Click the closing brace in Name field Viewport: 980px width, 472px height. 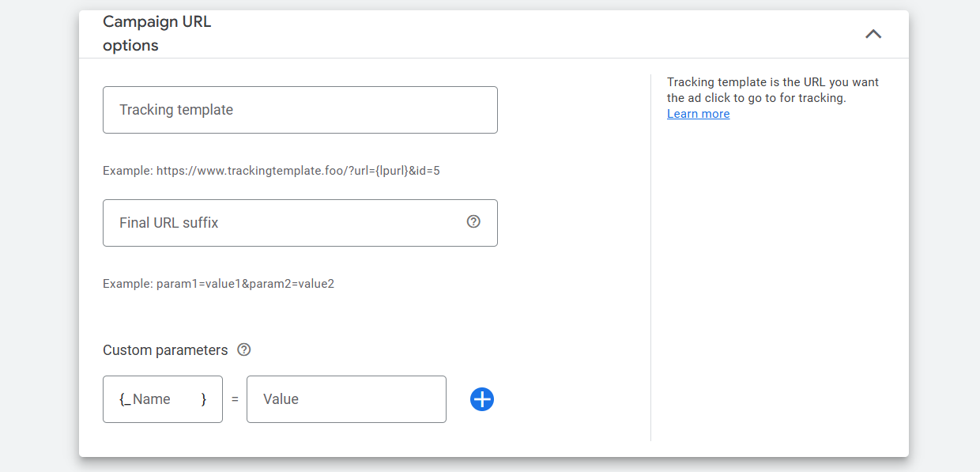point(204,399)
